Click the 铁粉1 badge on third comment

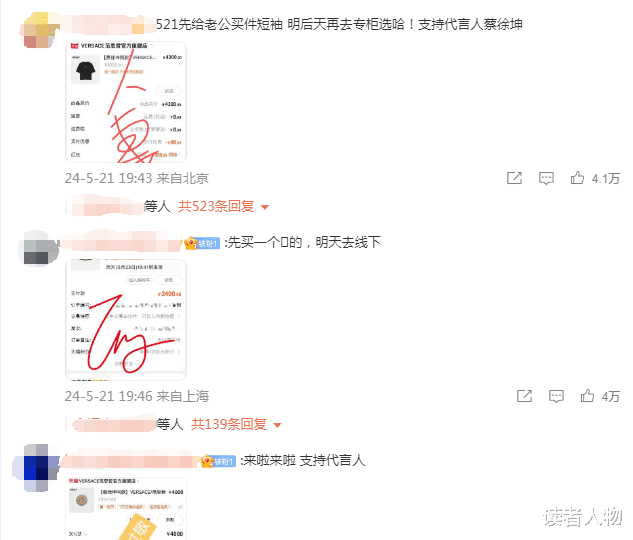[218, 461]
